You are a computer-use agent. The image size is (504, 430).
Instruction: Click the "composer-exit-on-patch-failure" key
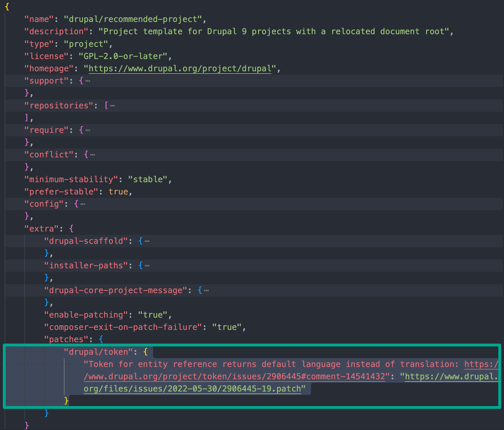point(123,327)
